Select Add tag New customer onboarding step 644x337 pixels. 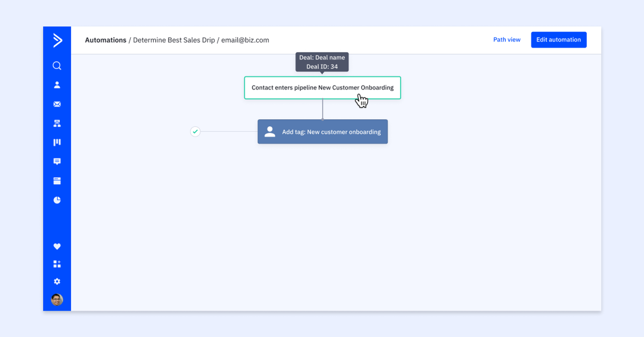pyautogui.click(x=322, y=132)
